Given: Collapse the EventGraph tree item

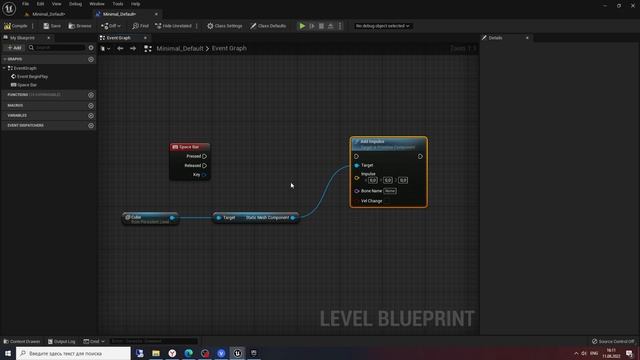Looking at the screenshot, I should (x=4, y=68).
